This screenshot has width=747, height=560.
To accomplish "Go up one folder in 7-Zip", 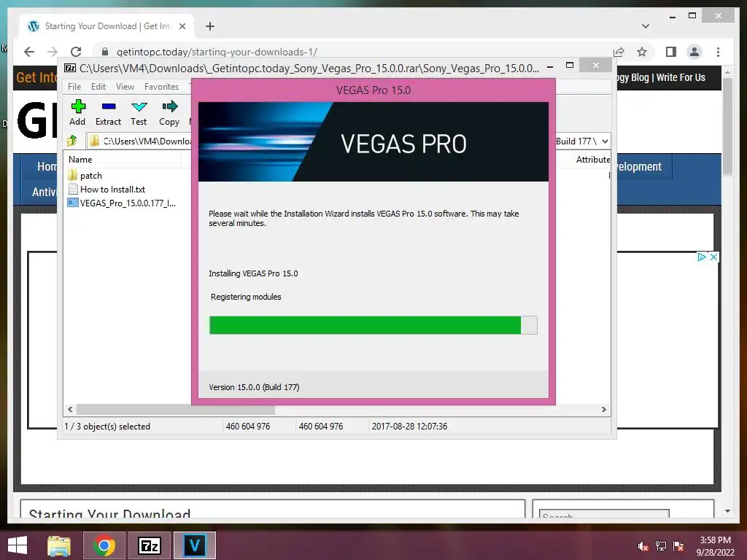I will [72, 141].
